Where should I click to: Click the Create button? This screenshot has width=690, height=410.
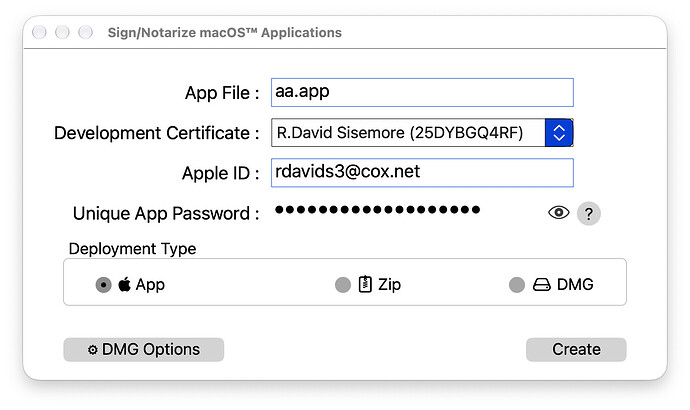tap(576, 350)
